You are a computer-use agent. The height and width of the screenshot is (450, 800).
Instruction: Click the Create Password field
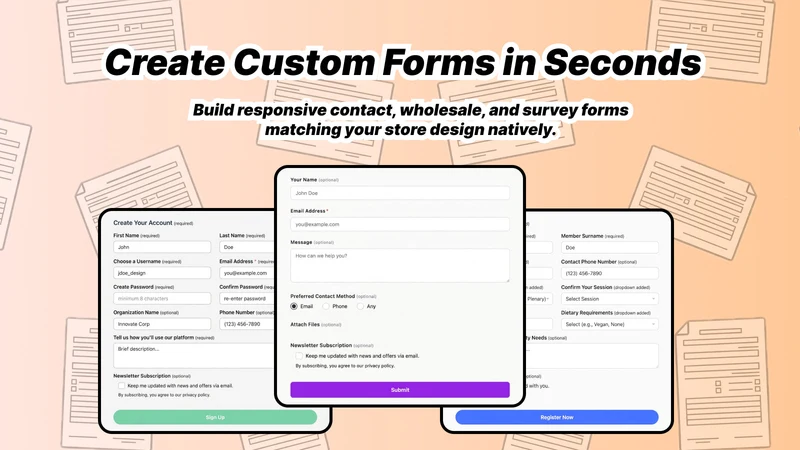coord(162,298)
